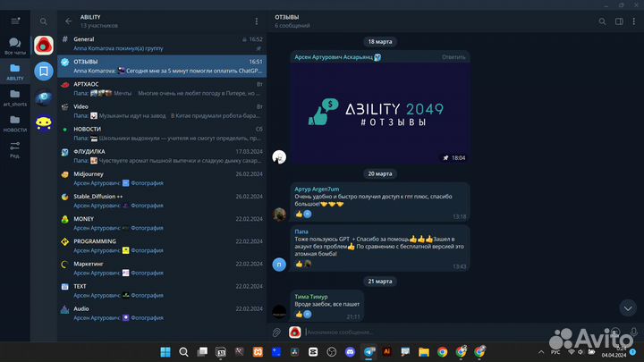Screen dimensions: 644x362
Task: Toggle the right info side panel
Action: (619, 21)
